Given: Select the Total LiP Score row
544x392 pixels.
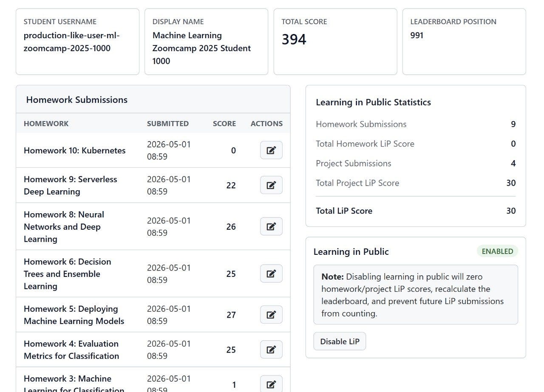Looking at the screenshot, I should pos(416,211).
